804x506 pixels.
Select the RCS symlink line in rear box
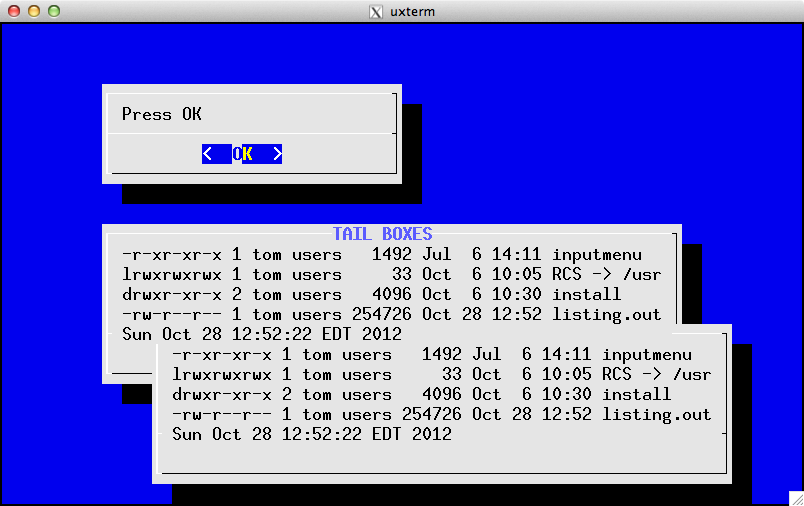[391, 274]
